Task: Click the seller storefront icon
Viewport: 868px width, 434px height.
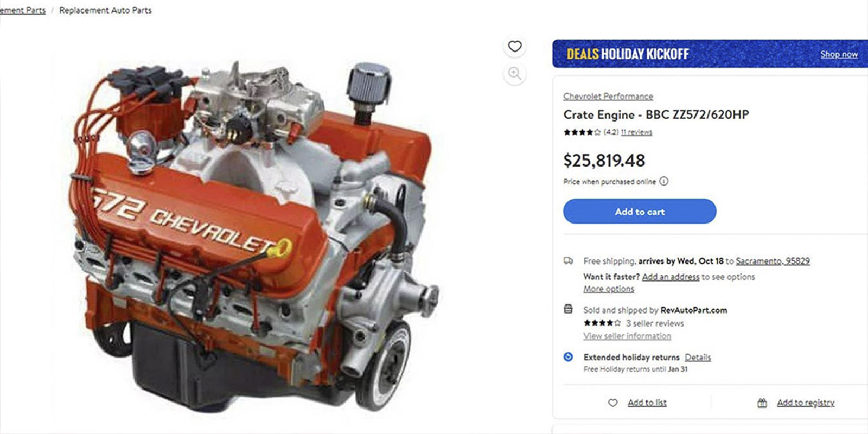Action: coord(568,309)
